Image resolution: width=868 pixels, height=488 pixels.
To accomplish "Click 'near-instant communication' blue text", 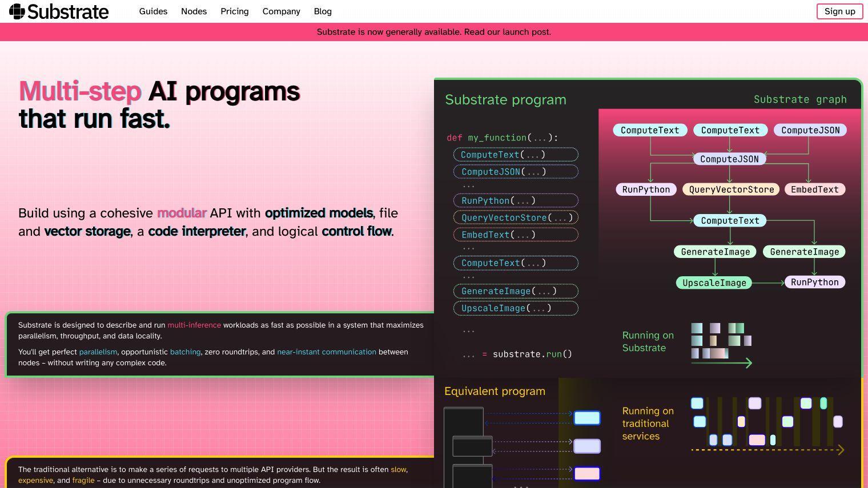I will coord(327,352).
